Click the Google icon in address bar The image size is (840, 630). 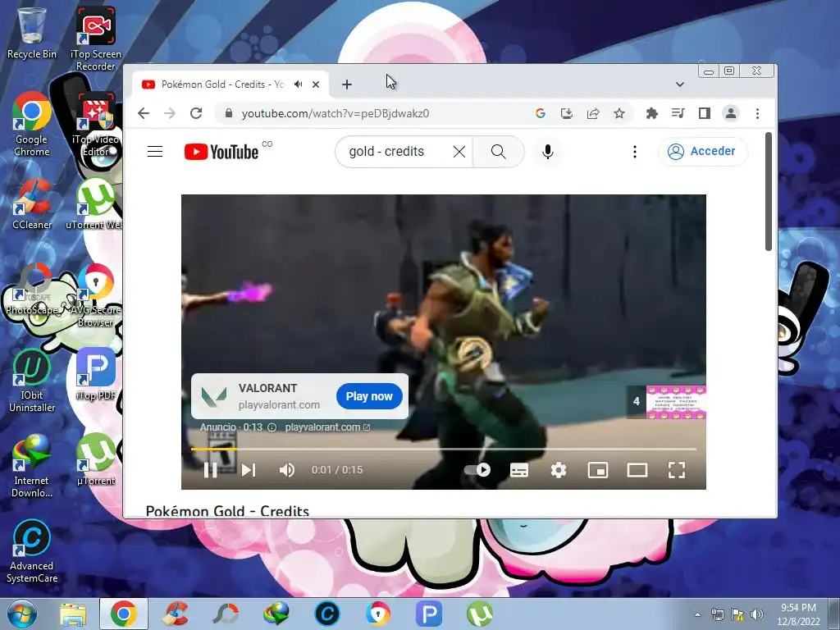point(540,113)
